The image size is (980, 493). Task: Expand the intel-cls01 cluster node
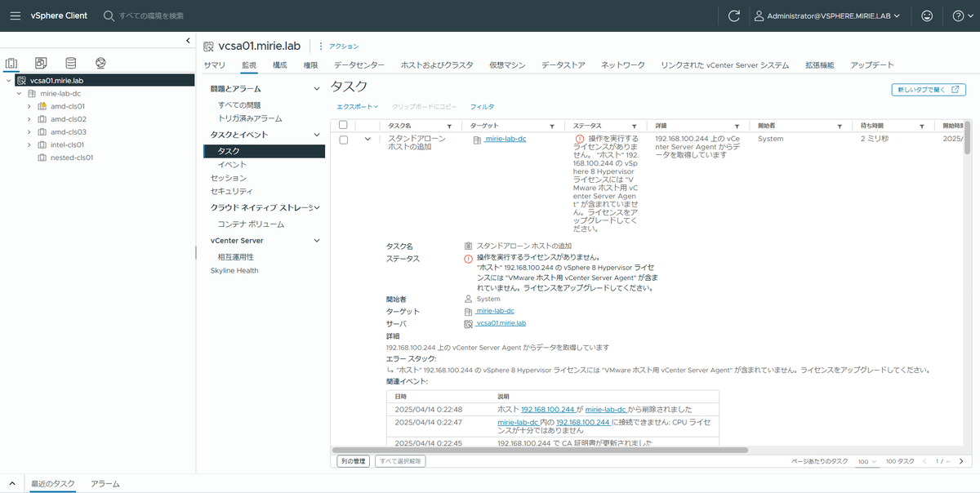click(x=29, y=144)
